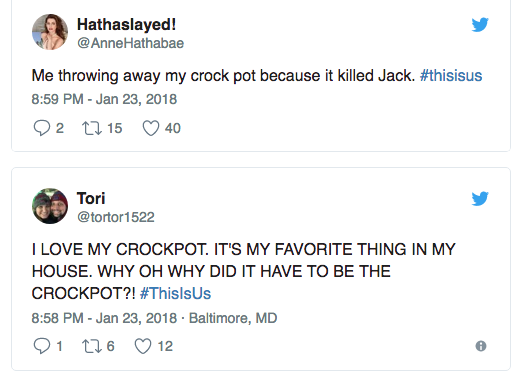
Task: Open the info icon on Tori's tweet
Action: (x=481, y=346)
